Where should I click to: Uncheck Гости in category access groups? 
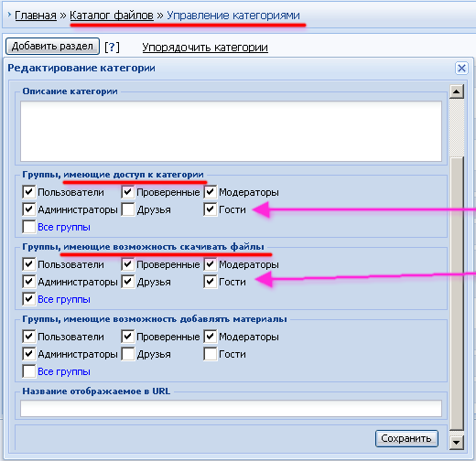[211, 209]
